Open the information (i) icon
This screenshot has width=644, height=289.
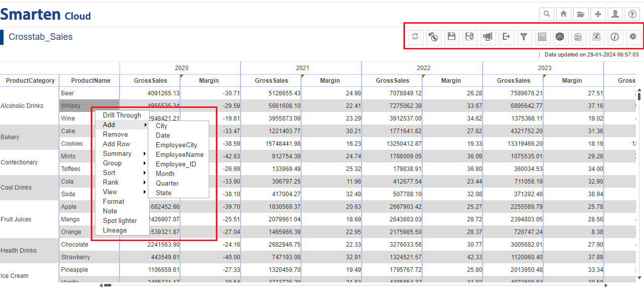615,36
